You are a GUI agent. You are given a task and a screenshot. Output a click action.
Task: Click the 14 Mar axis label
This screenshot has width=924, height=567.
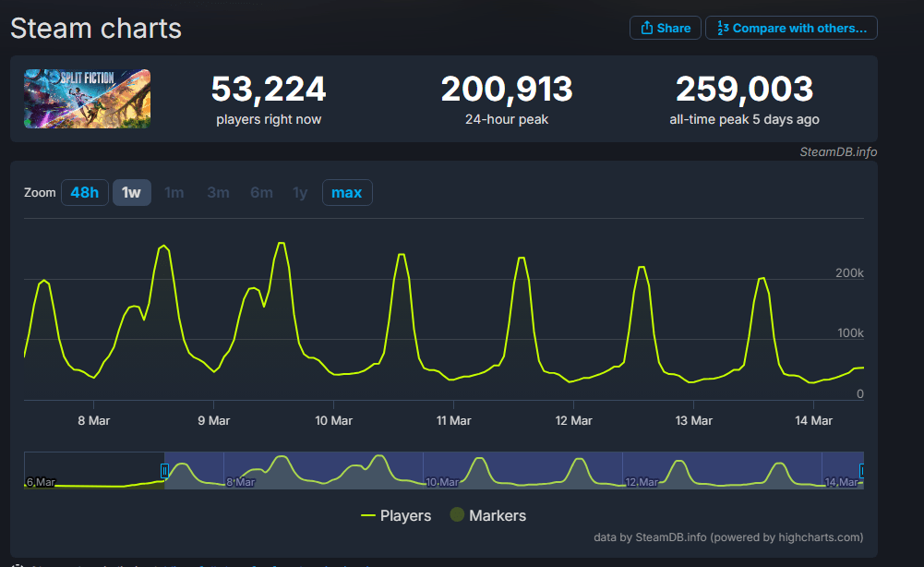tap(814, 421)
